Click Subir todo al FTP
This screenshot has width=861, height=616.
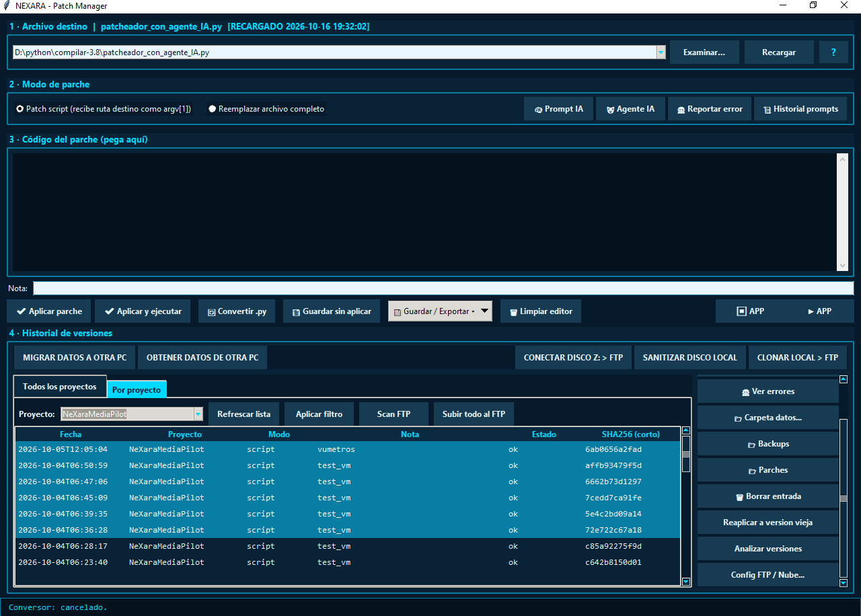click(x=474, y=414)
